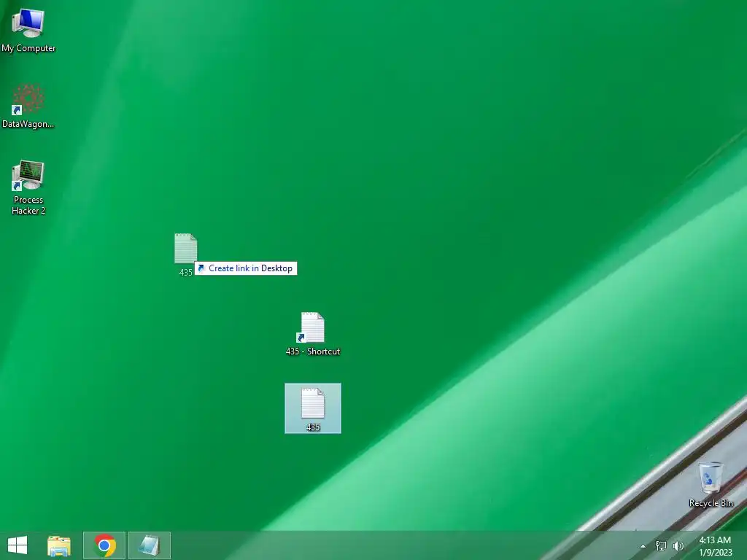The height and width of the screenshot is (560, 747).
Task: Click the 'My Computer' label text
Action: [x=28, y=48]
